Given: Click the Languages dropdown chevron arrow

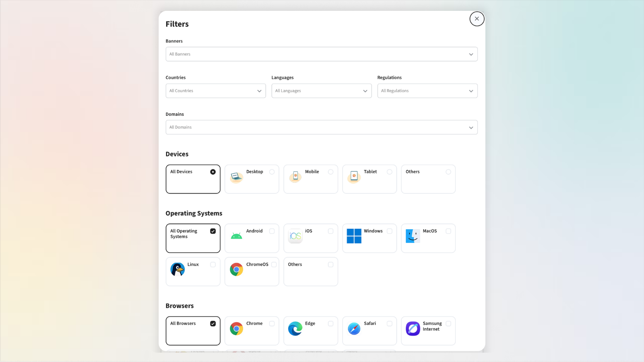Looking at the screenshot, I should coord(365,91).
